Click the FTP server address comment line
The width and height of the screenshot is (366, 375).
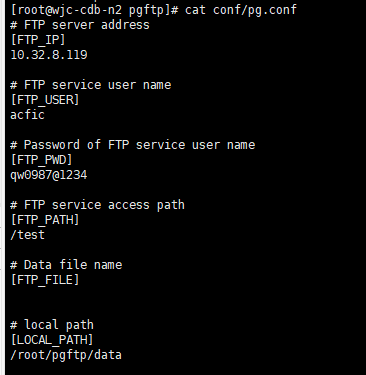(80, 25)
